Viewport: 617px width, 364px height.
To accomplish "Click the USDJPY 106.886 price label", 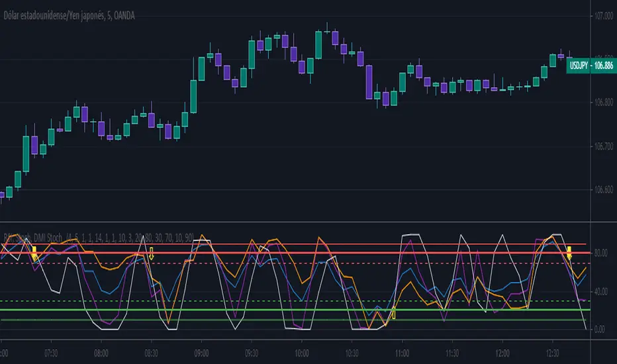I will coord(591,65).
